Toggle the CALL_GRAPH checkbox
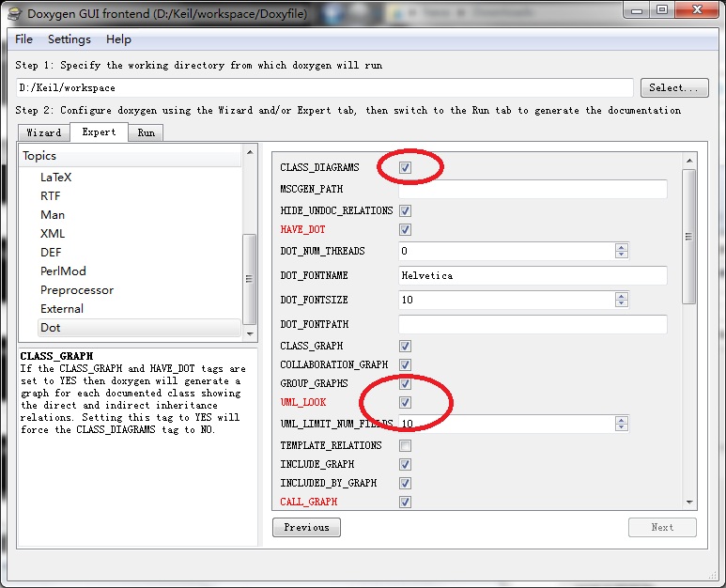Screen dimensions: 726x588 pyautogui.click(x=405, y=502)
